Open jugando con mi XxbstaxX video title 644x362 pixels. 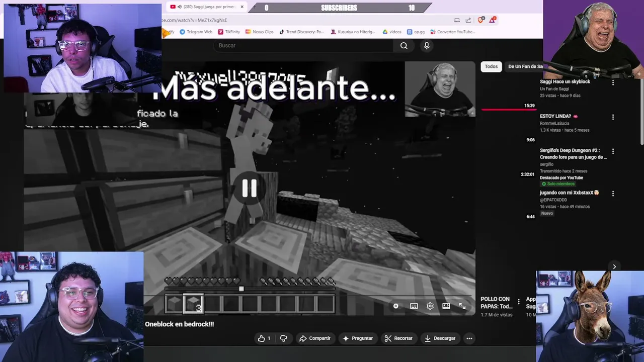point(569,193)
